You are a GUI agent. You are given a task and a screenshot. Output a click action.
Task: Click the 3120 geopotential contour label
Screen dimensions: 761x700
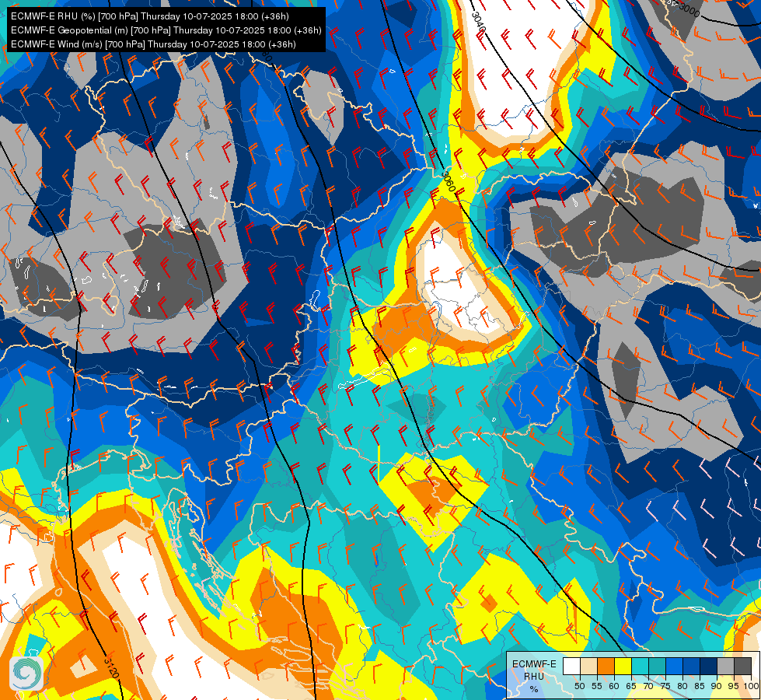point(111,668)
